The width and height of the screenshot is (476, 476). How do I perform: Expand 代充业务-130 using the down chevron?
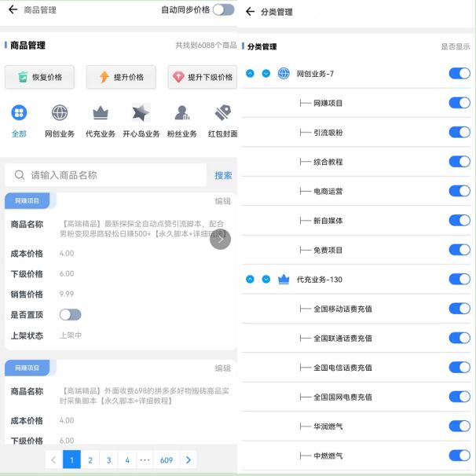tap(265, 280)
